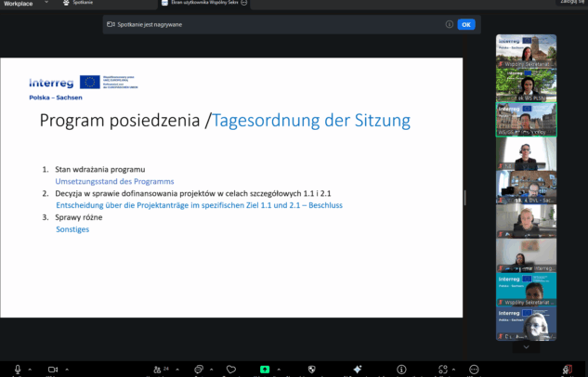Toggle the video camera icon

coord(53,370)
